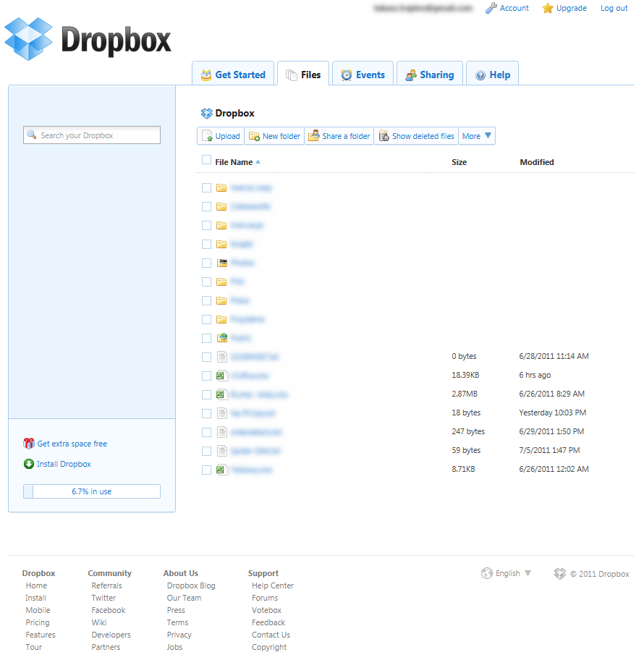Click the green Install Dropbox arrow icon
This screenshot has width=644, height=660.
[29, 464]
